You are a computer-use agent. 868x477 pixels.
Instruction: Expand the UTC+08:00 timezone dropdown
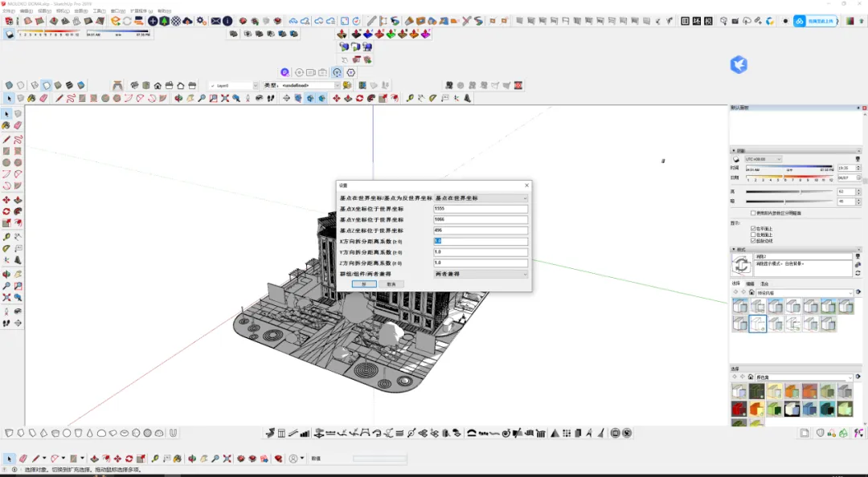tap(763, 159)
